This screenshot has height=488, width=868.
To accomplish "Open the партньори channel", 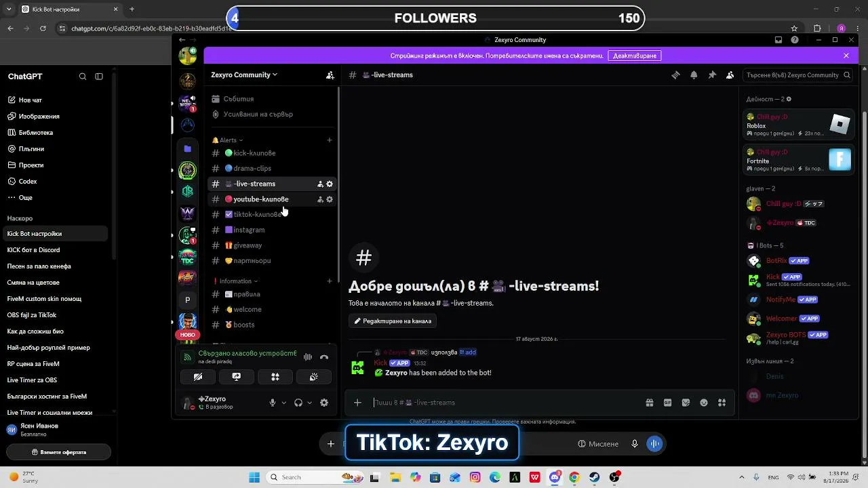I will [x=271, y=261].
